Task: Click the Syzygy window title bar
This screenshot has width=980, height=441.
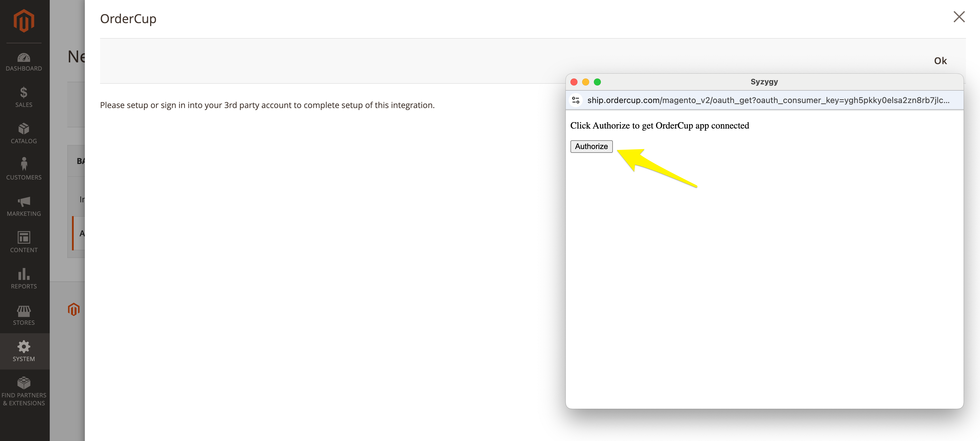Action: (764, 82)
